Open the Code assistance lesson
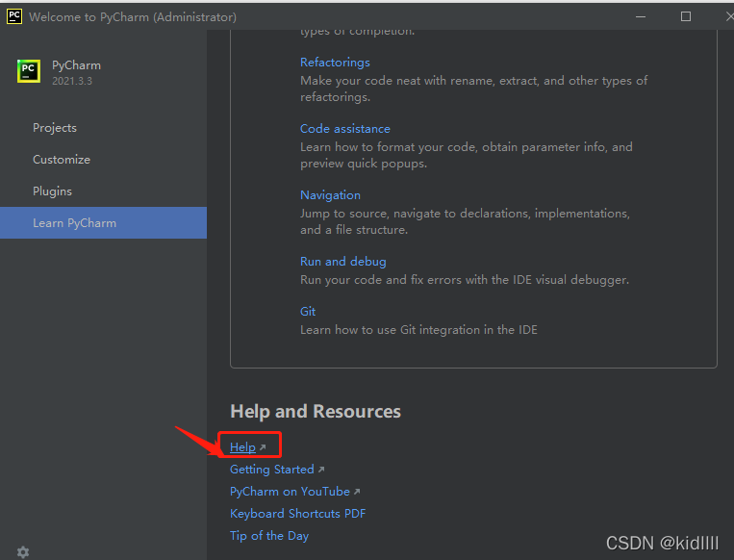The width and height of the screenshot is (734, 560). point(345,129)
